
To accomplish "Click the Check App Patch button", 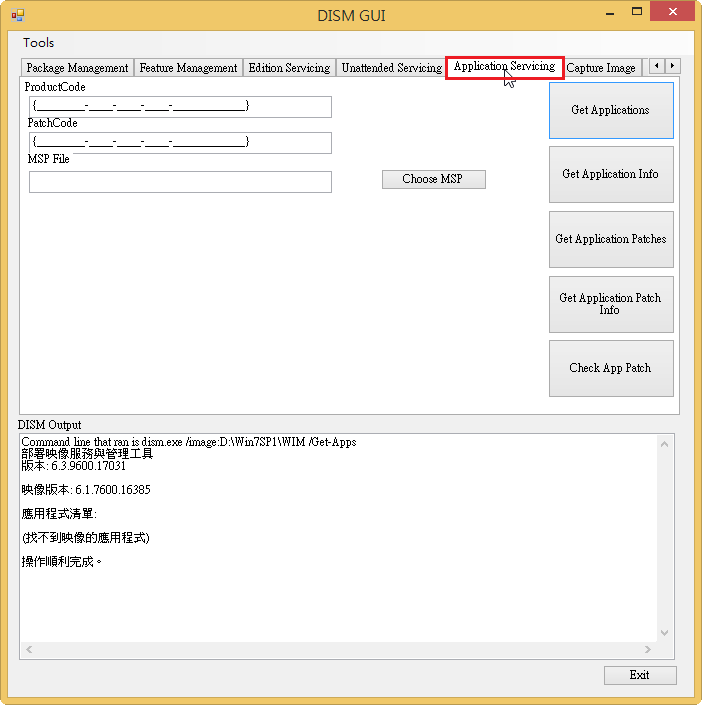I will [610, 368].
